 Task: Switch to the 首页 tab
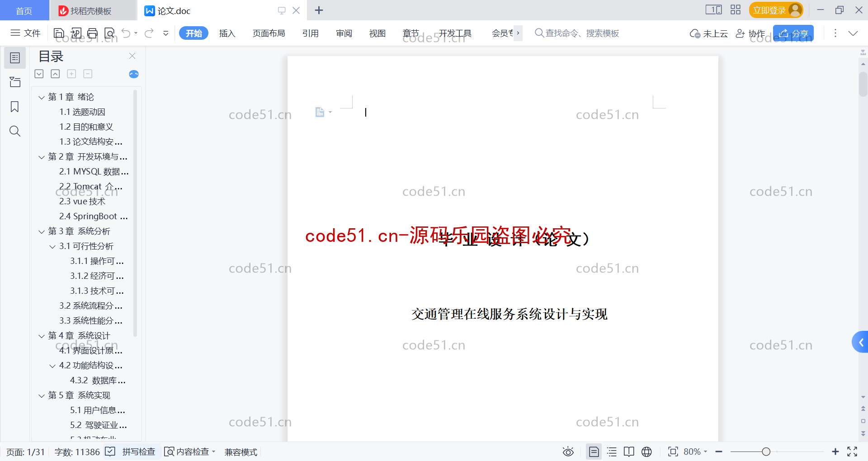24,10
